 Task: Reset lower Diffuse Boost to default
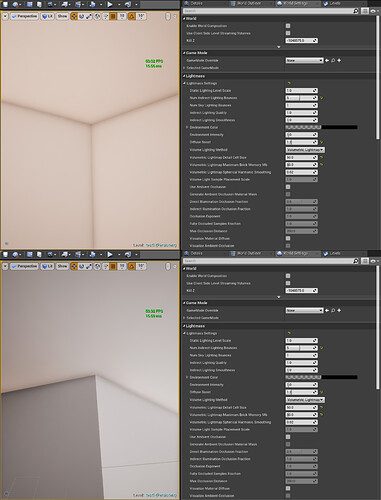point(322,392)
